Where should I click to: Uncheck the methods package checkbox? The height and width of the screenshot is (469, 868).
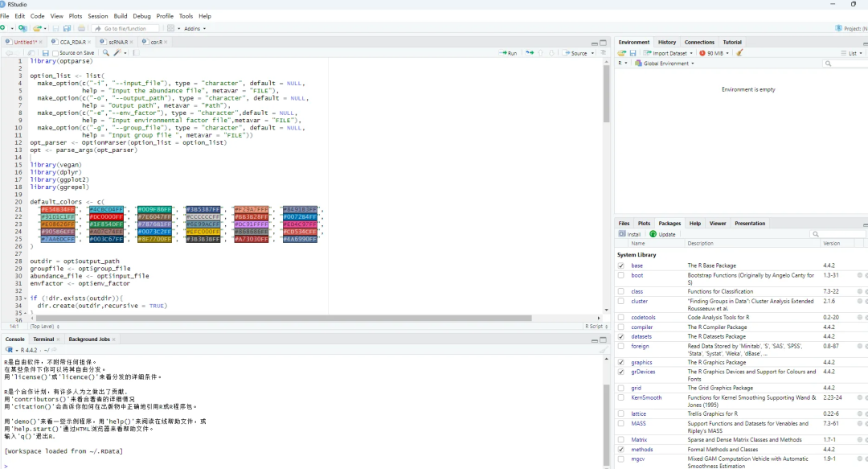pos(620,450)
